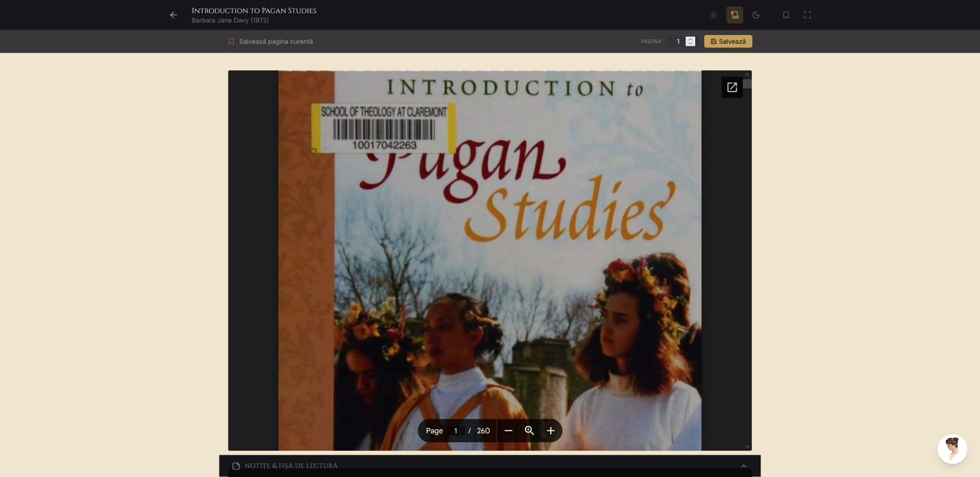Go back using the left arrow icon
This screenshot has width=980, height=477.
coord(174,15)
